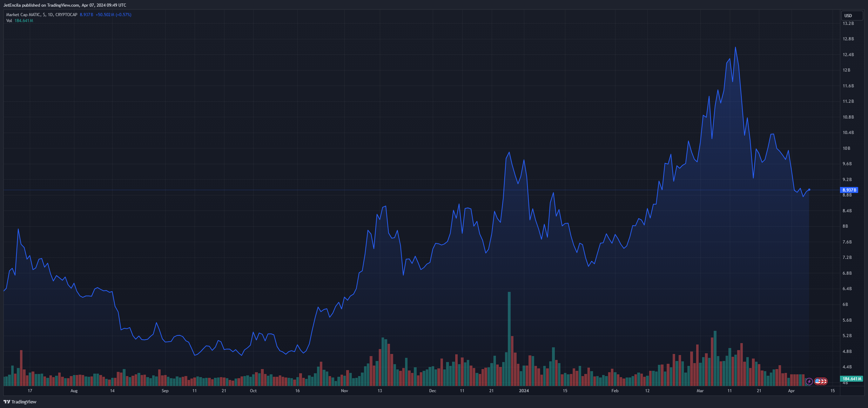
Task: Click the highest peak of the blue line
Action: click(x=735, y=47)
